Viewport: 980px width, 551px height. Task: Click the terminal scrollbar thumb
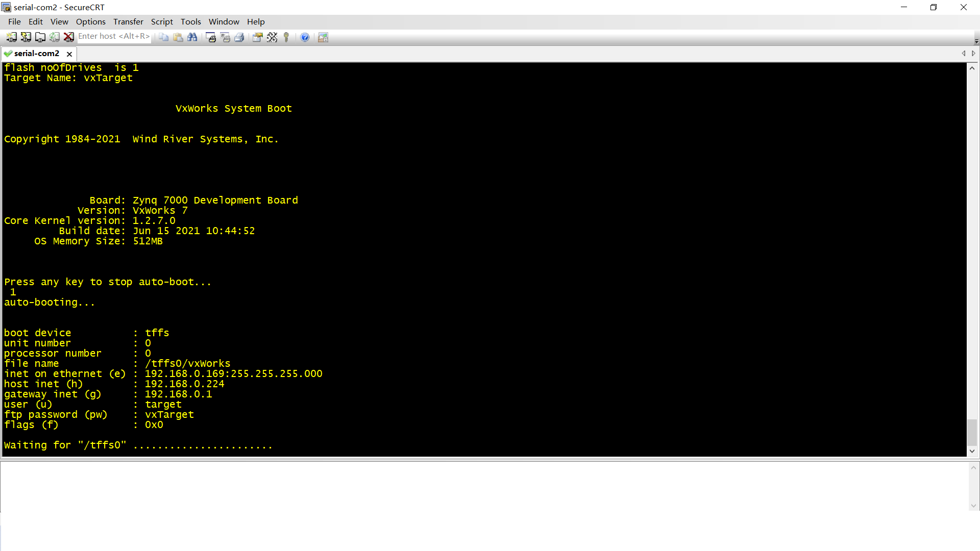click(972, 432)
